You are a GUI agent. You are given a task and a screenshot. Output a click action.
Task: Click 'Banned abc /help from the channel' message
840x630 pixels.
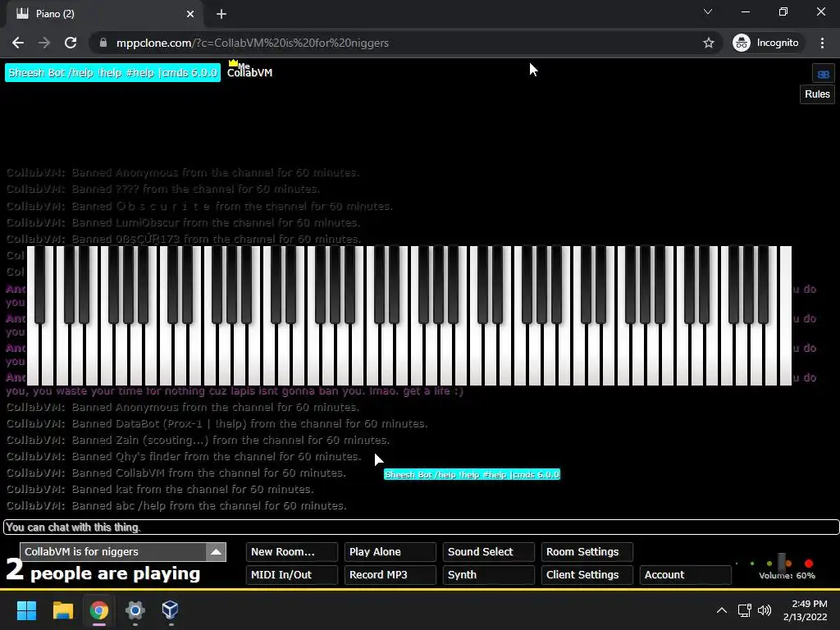(177, 505)
